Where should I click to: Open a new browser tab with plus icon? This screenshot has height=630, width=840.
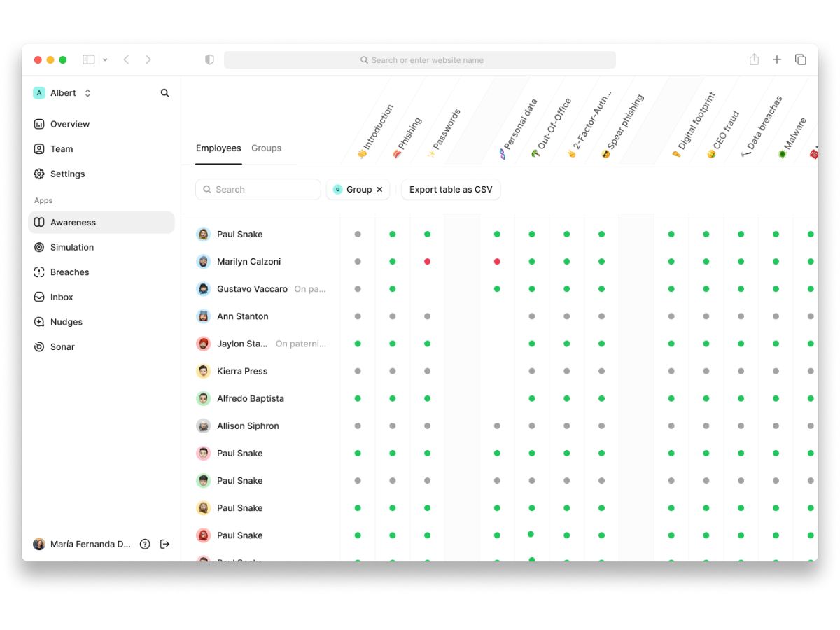[777, 59]
